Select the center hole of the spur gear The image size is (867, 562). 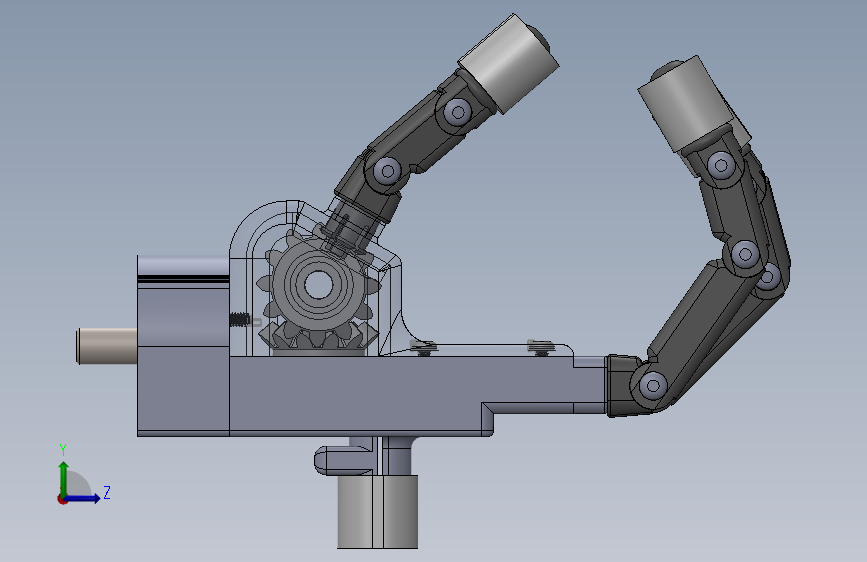(318, 285)
